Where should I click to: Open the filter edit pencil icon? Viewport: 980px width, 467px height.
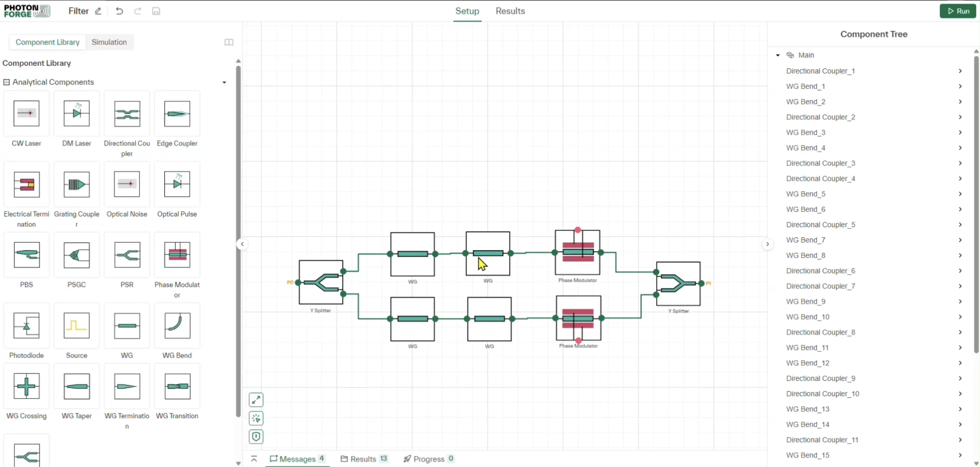pyautogui.click(x=98, y=11)
